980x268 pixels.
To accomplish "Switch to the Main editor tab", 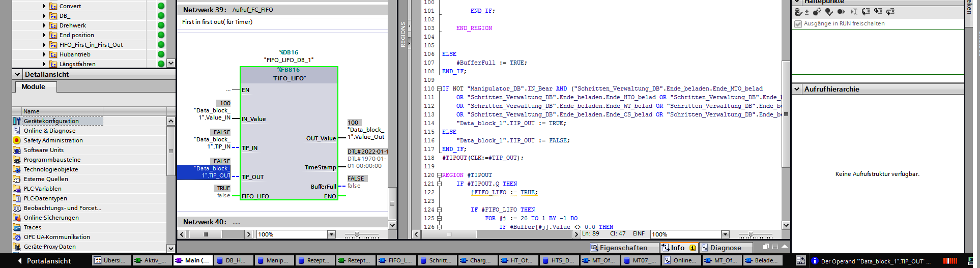I will click(x=192, y=260).
